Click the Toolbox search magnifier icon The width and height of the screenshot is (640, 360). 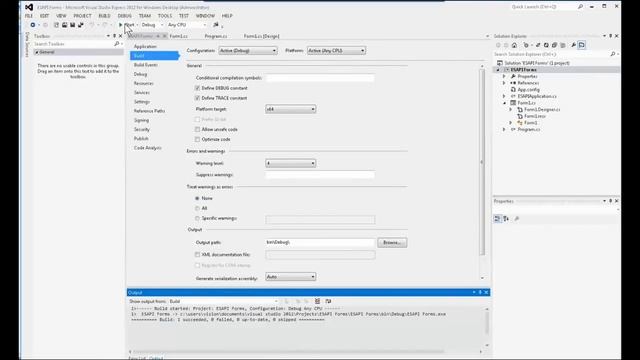(x=117, y=44)
